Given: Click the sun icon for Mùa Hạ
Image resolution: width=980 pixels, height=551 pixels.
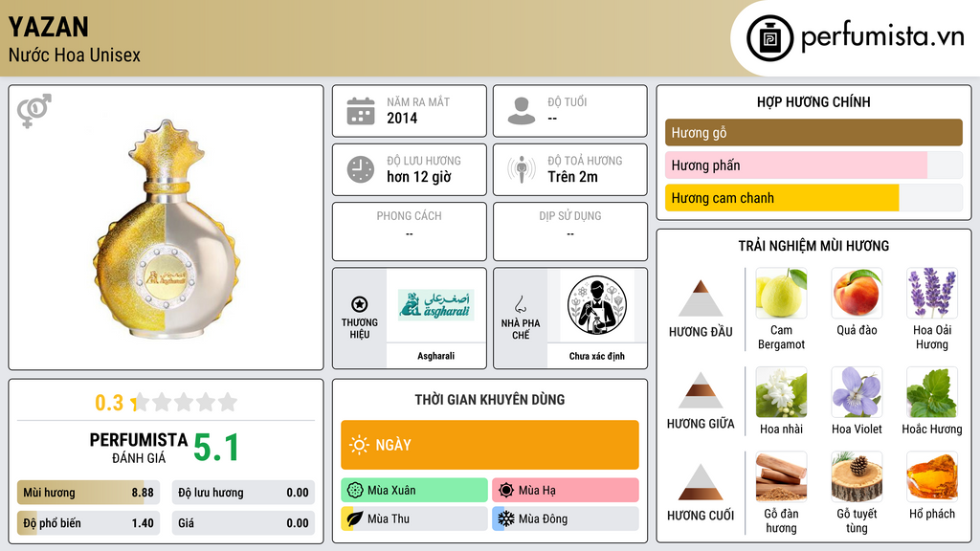Looking at the screenshot, I should click(x=506, y=491).
